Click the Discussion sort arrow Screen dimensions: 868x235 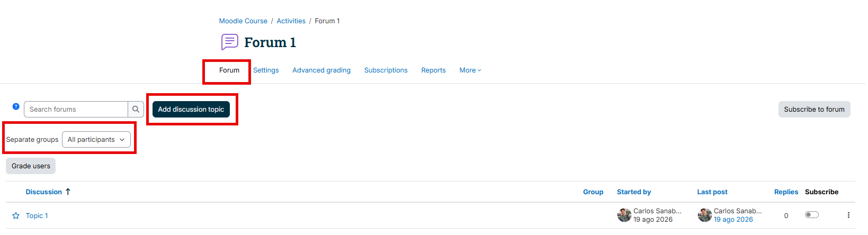click(68, 192)
